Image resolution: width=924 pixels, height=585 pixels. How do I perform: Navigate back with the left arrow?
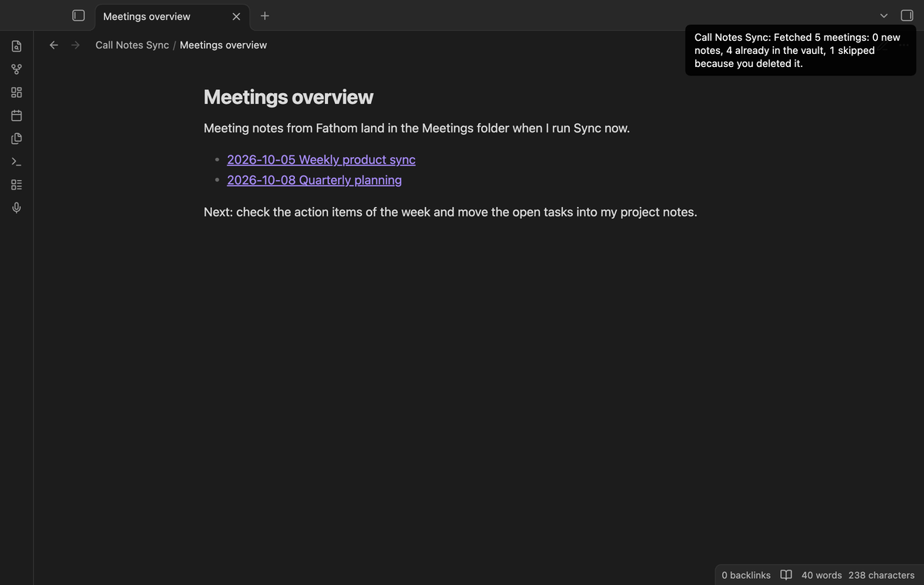click(54, 45)
